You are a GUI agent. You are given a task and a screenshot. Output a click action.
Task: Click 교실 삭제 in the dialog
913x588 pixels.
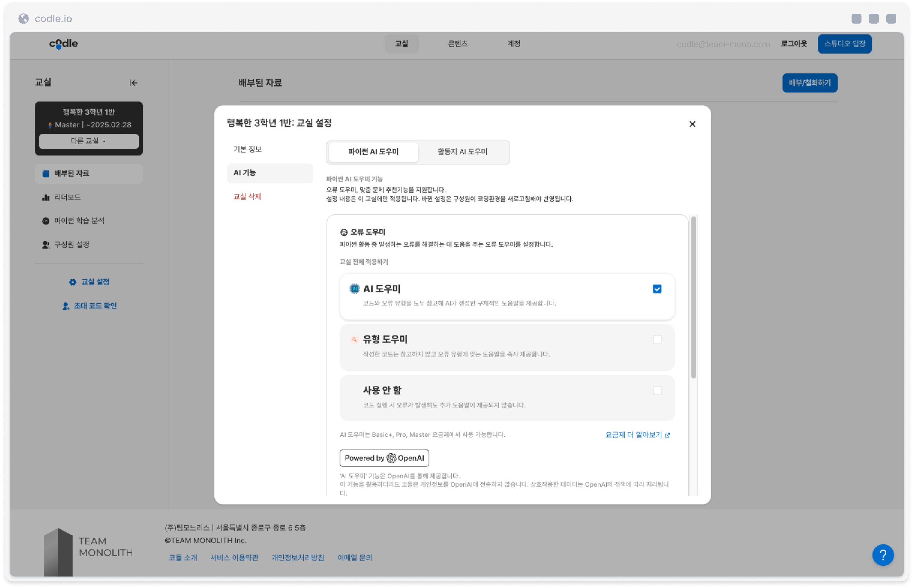(247, 197)
